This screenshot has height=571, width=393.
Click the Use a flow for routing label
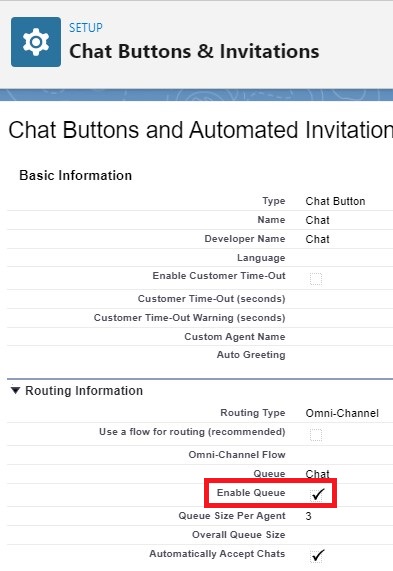[192, 432]
